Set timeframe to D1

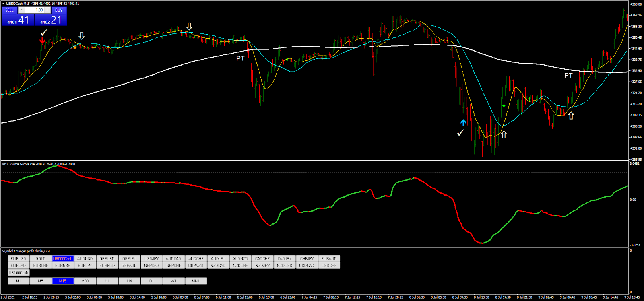152,281
